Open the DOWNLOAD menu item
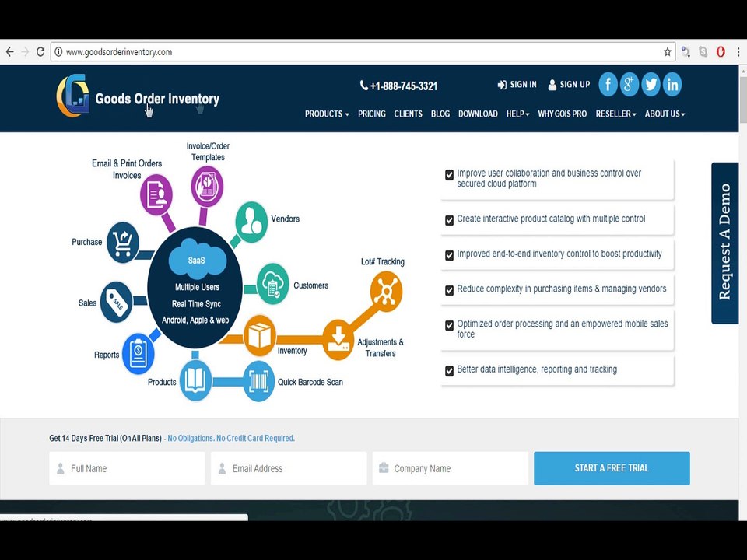Viewport: 747px width, 560px height. (478, 114)
